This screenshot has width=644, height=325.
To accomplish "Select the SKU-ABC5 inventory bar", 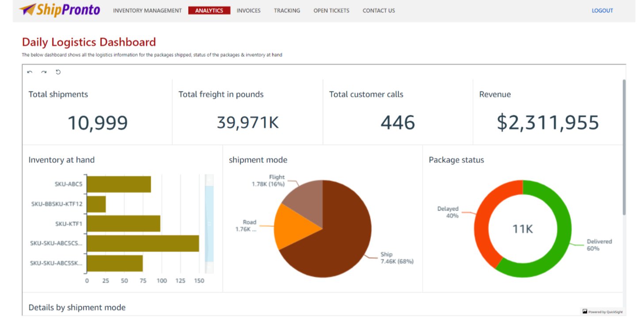I will pos(118,184).
